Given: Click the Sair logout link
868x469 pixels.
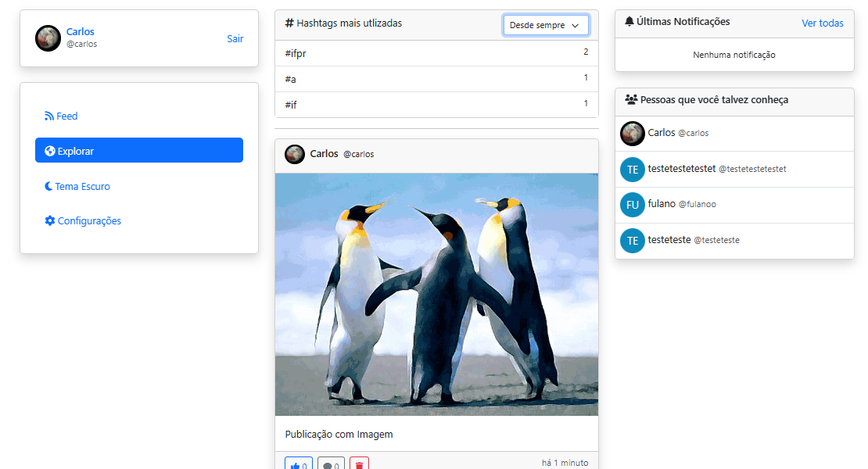Looking at the screenshot, I should 235,38.
